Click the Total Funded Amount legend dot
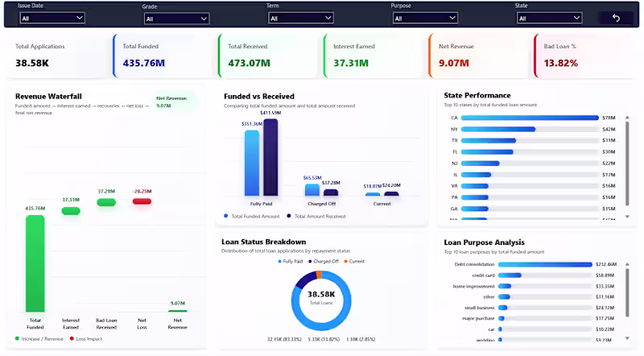Image resolution: width=644 pixels, height=356 pixels. (226, 216)
